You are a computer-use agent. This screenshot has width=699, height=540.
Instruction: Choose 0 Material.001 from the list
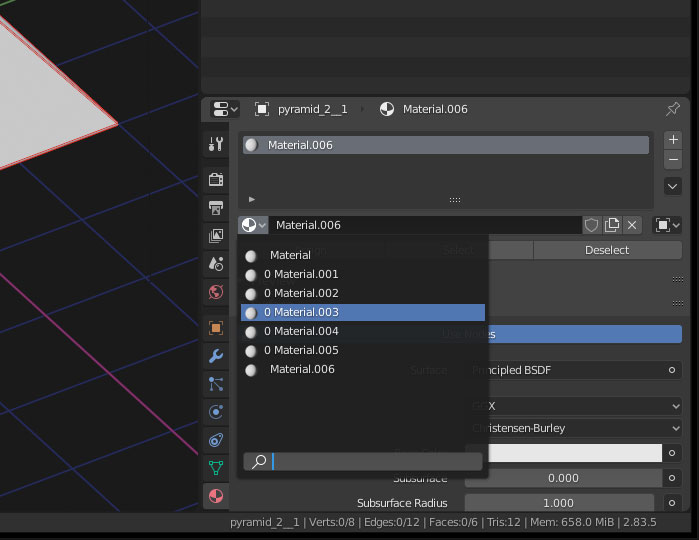[x=363, y=274]
